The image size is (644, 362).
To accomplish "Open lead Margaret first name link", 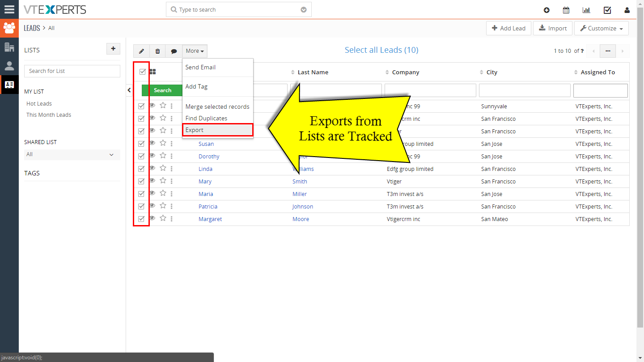I will pyautogui.click(x=210, y=219).
